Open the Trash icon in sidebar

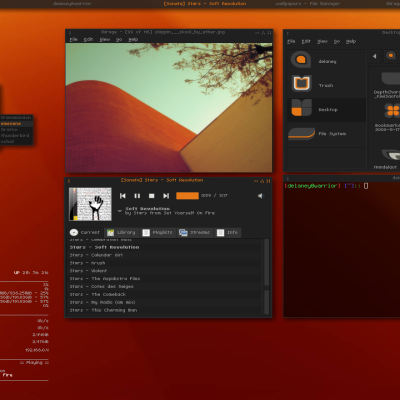(x=302, y=84)
